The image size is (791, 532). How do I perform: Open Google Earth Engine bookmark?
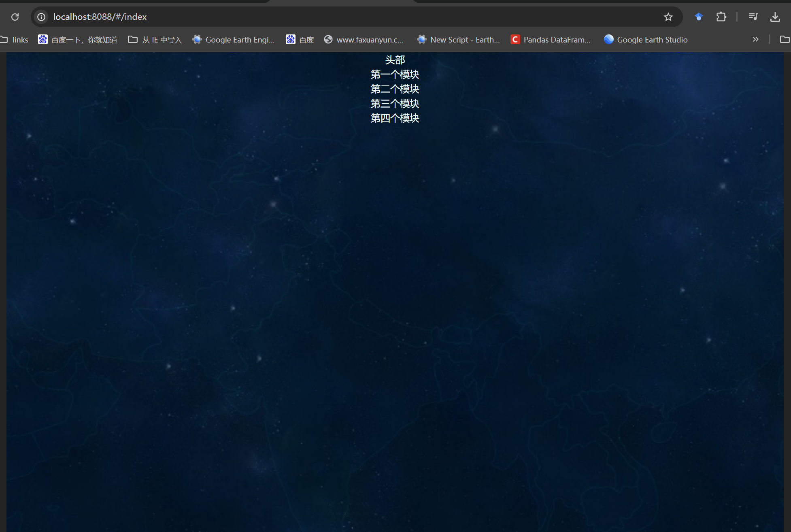(234, 40)
